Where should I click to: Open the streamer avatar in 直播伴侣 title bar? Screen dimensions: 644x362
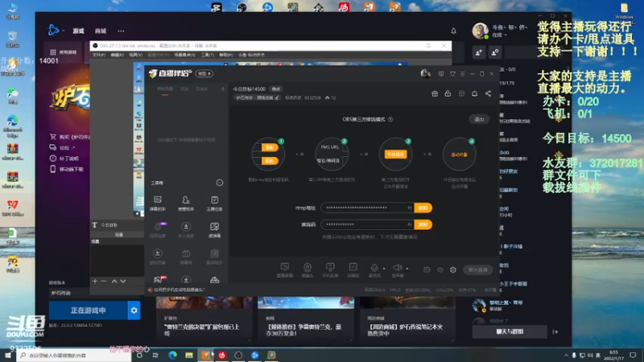(x=426, y=74)
